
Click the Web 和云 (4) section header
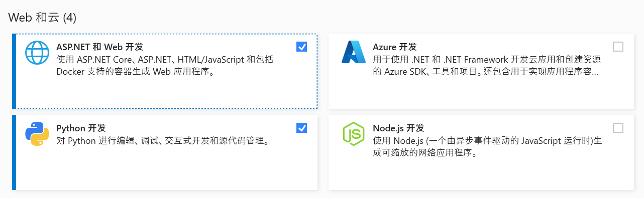[x=42, y=18]
